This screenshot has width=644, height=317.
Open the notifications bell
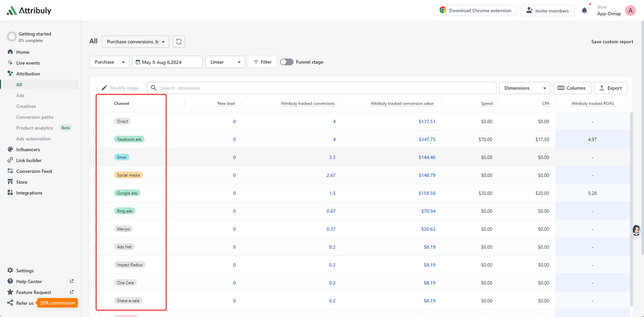[x=584, y=10]
